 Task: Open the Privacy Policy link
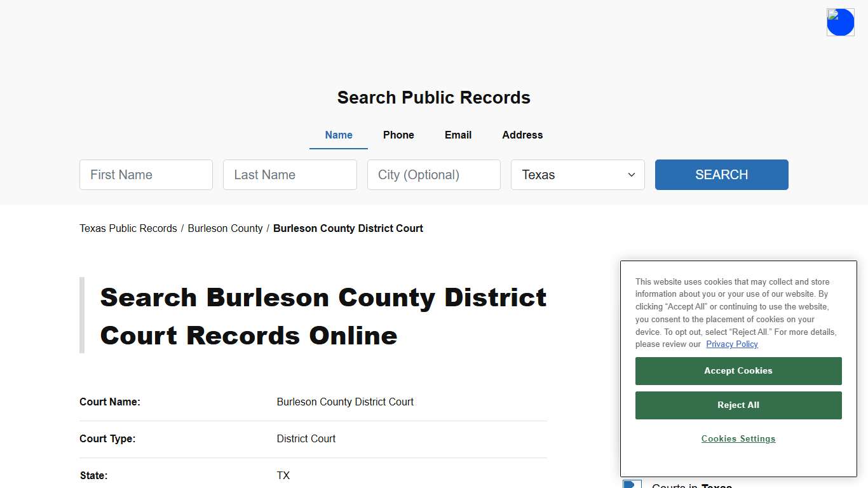pyautogui.click(x=731, y=344)
